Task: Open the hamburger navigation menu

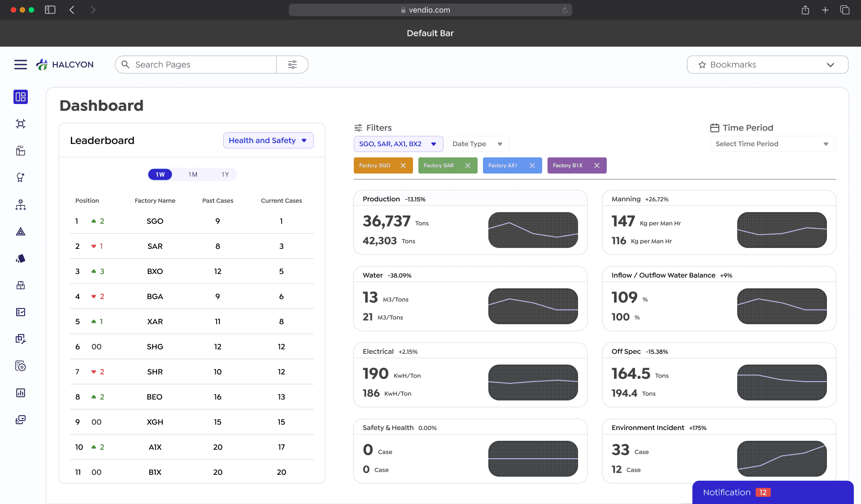Action: point(20,65)
